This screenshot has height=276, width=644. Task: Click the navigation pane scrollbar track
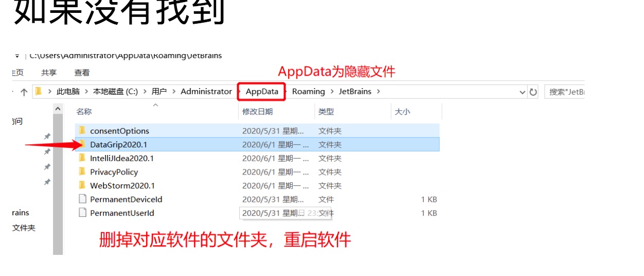58,184
